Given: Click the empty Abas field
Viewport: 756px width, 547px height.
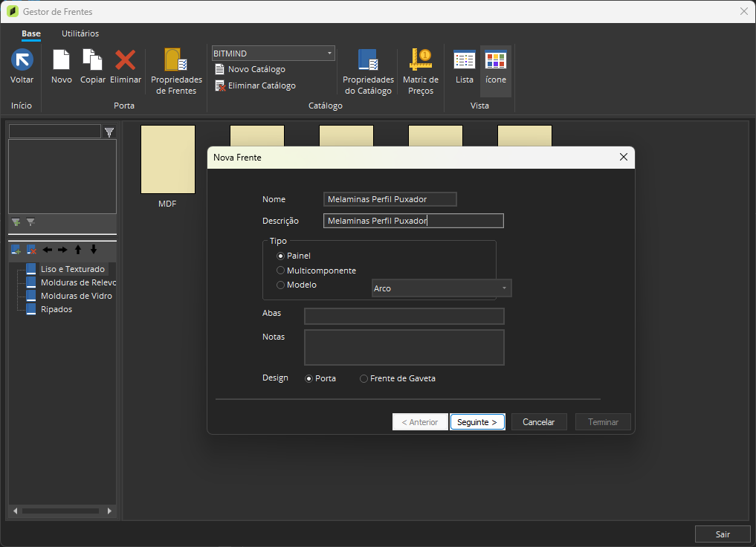Looking at the screenshot, I should click(404, 316).
